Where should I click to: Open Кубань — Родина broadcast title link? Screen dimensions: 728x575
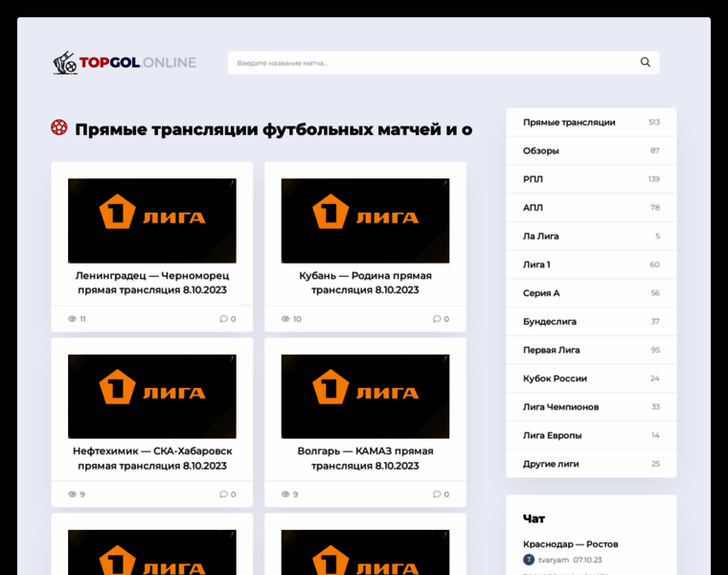pyautogui.click(x=365, y=283)
